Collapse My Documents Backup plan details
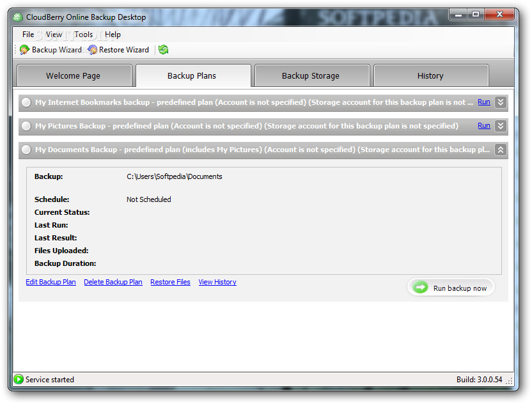The height and width of the screenshot is (404, 532). coord(501,150)
